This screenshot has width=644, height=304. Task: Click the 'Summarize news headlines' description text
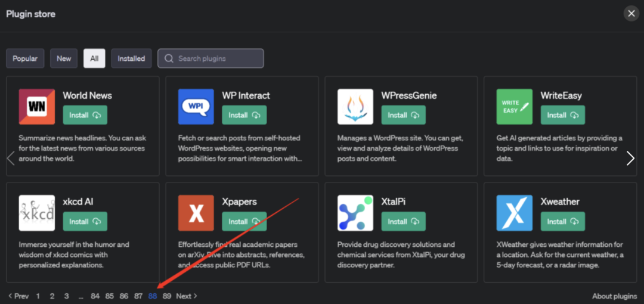click(82, 148)
